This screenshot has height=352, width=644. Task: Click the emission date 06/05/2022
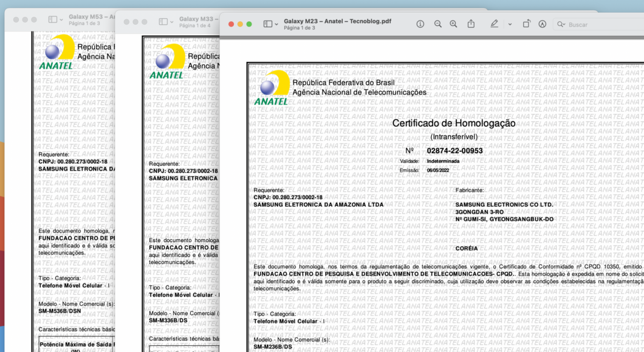(x=438, y=171)
